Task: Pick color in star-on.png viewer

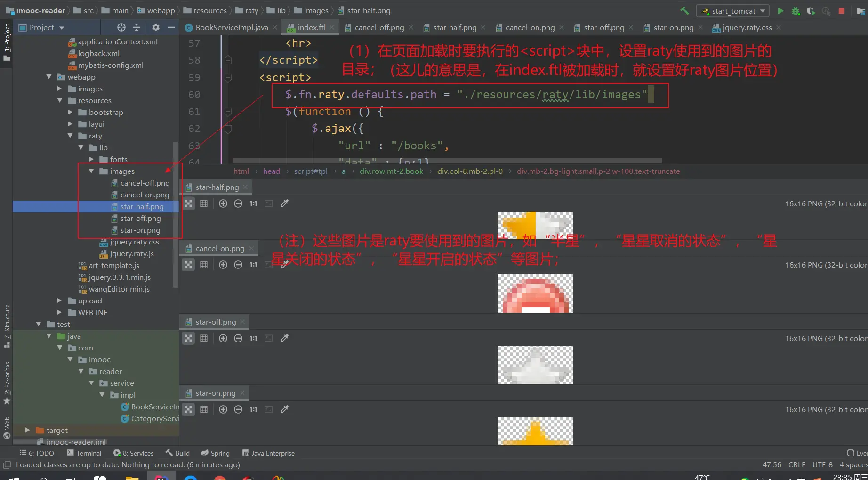Action: 284,409
